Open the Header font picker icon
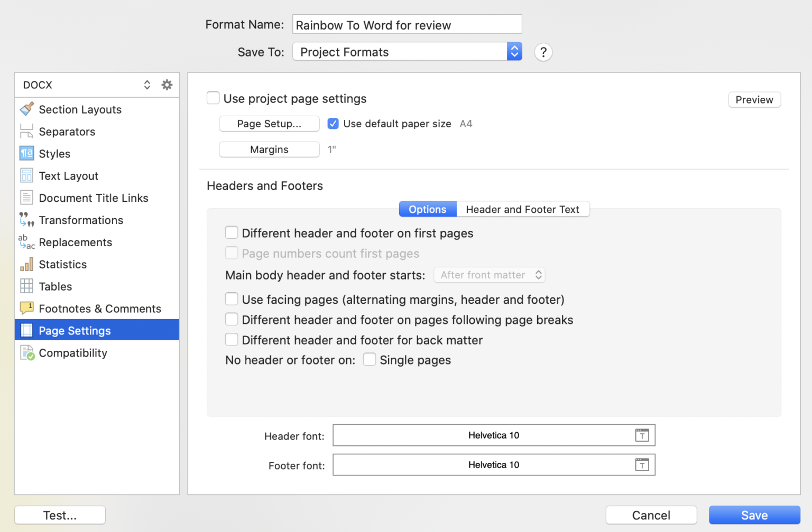The image size is (812, 532). pyautogui.click(x=642, y=435)
